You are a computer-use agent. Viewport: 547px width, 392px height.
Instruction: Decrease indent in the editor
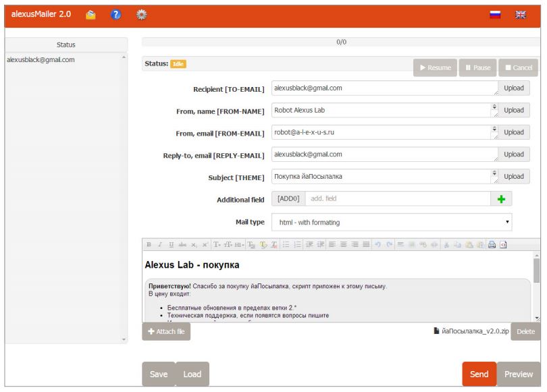(309, 245)
